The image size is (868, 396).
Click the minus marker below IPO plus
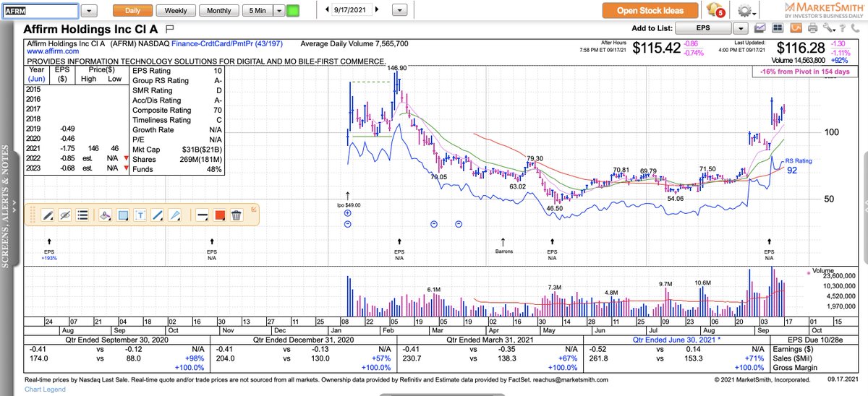pyautogui.click(x=348, y=224)
